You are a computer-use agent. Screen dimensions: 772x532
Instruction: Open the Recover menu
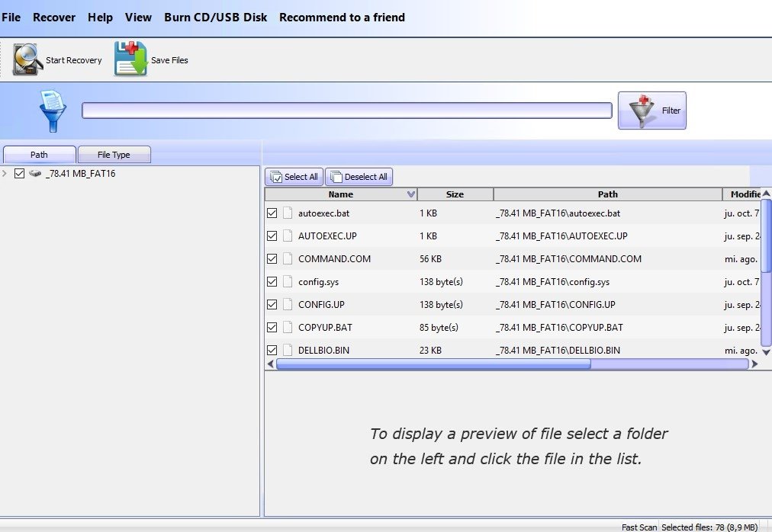(x=54, y=18)
